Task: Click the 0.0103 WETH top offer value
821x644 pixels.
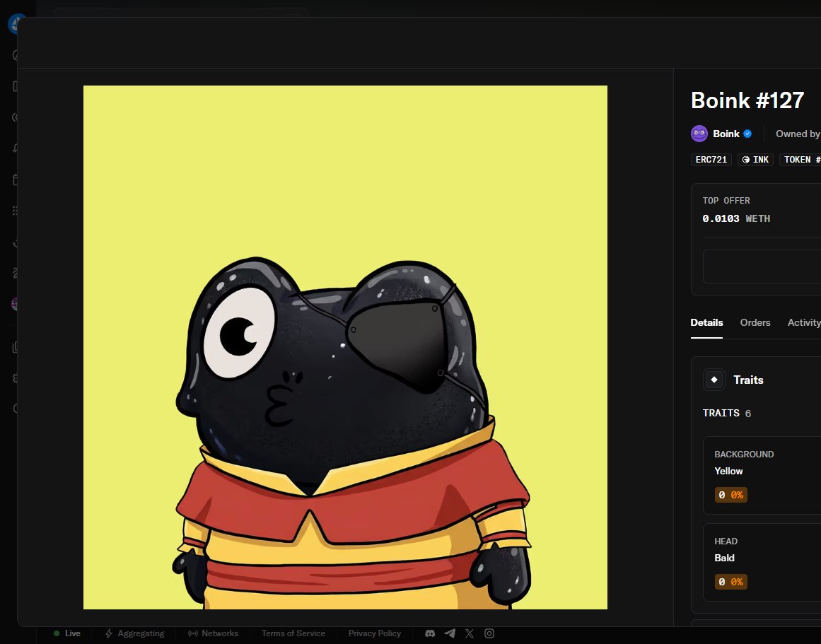Action: (x=736, y=218)
